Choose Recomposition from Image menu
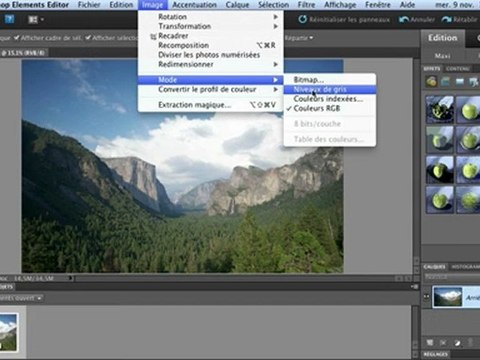 tap(210, 45)
